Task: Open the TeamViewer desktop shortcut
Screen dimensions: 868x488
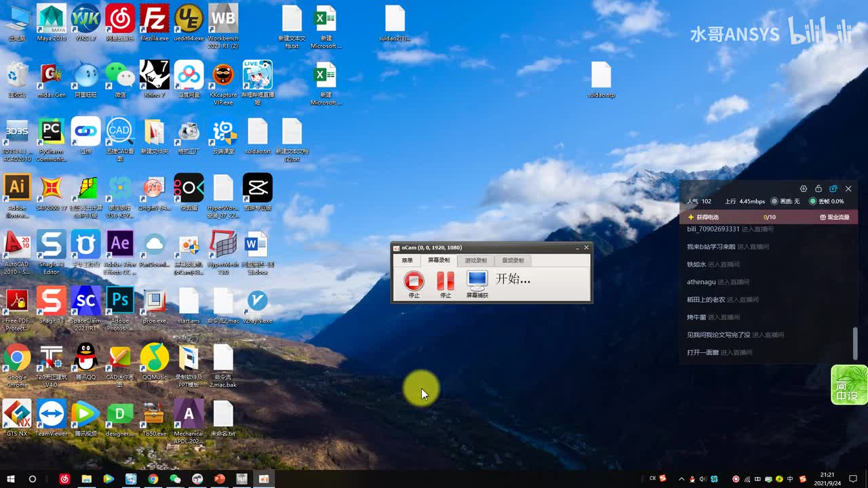Action: pyautogui.click(x=52, y=418)
